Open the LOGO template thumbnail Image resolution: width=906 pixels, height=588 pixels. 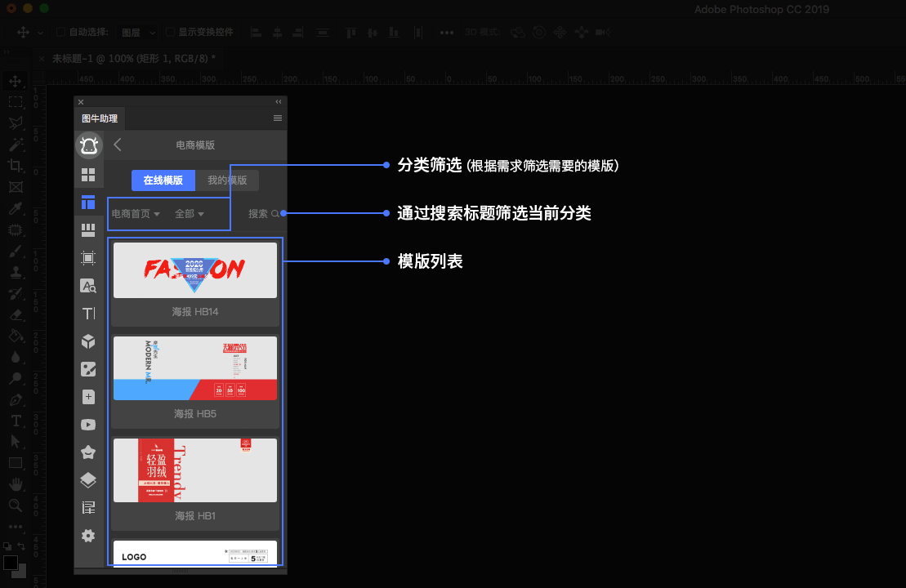(195, 554)
